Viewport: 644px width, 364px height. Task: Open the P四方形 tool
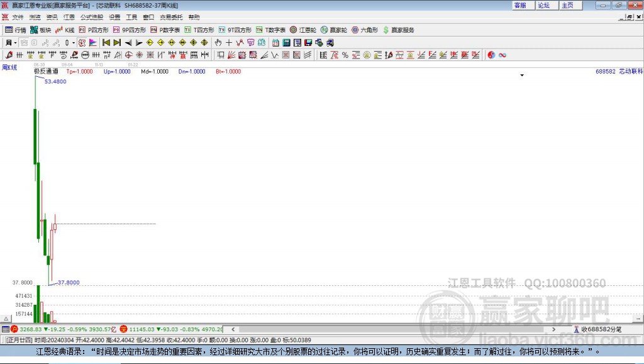tap(94, 30)
